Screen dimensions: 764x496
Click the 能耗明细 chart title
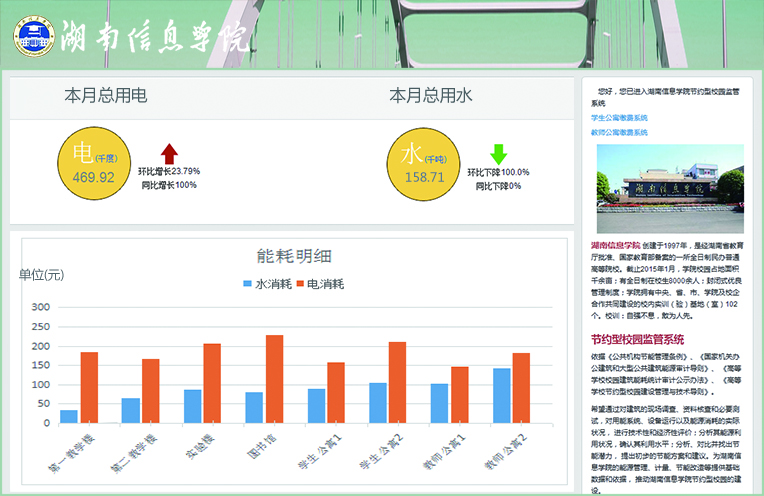click(294, 257)
